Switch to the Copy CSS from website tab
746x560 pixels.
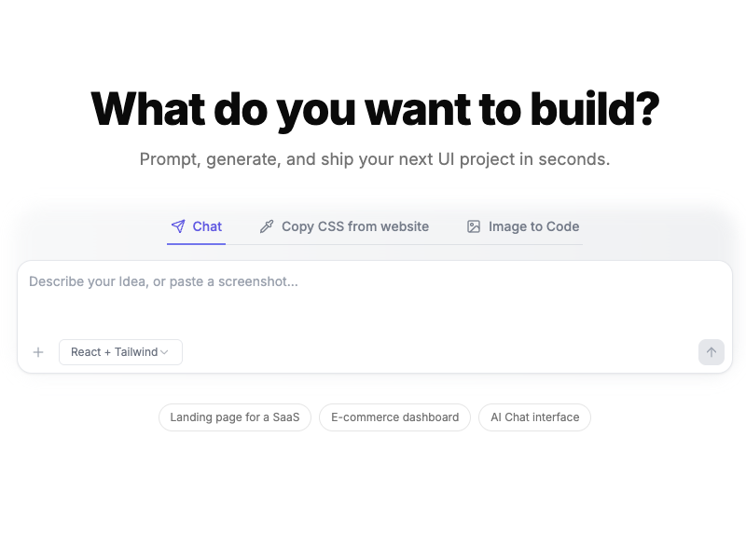(x=343, y=226)
